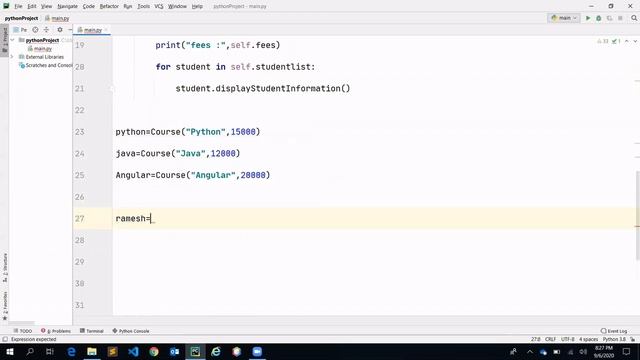640x360 pixels.
Task: Click the lock read-only icon in status bar
Action: 633,339
